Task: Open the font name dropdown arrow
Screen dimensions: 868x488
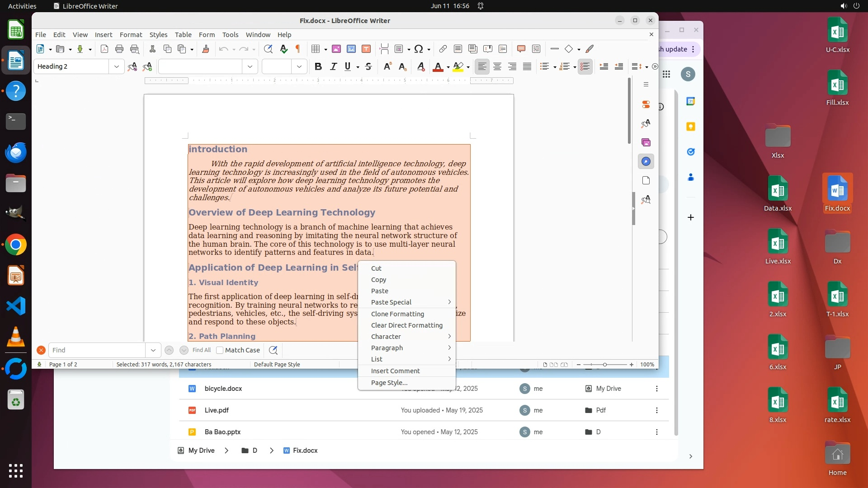Action: (250, 66)
